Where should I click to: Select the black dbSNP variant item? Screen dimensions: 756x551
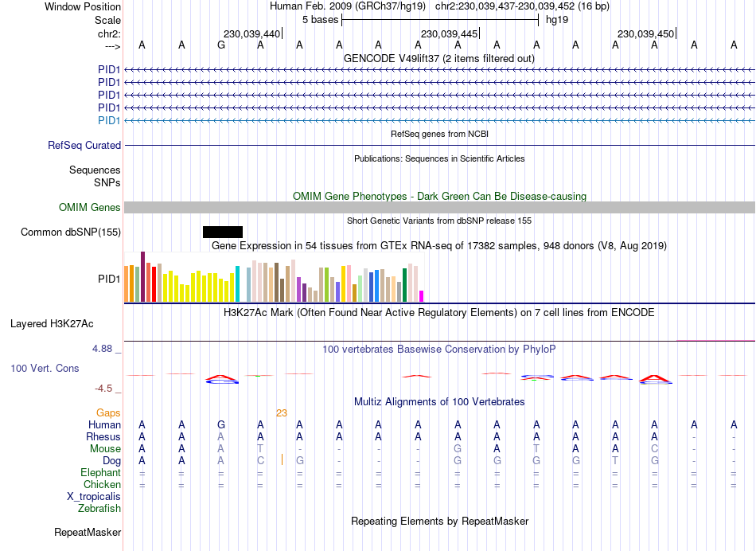point(223,232)
